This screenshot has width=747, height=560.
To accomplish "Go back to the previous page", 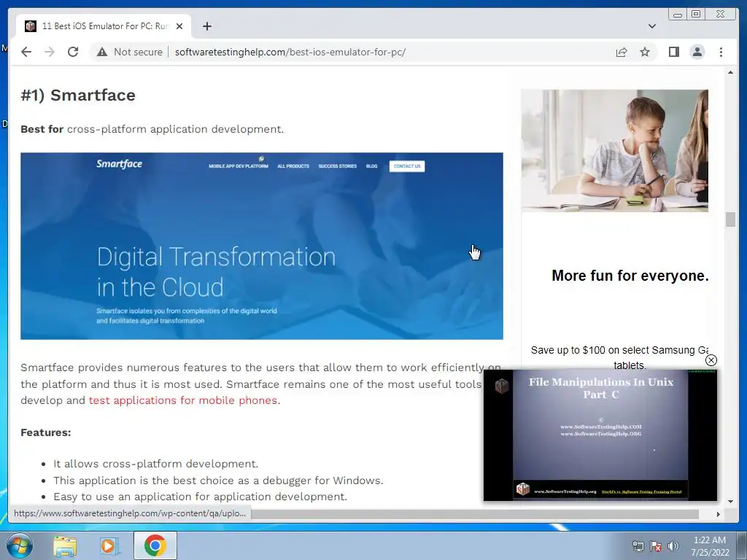I will [x=26, y=52].
